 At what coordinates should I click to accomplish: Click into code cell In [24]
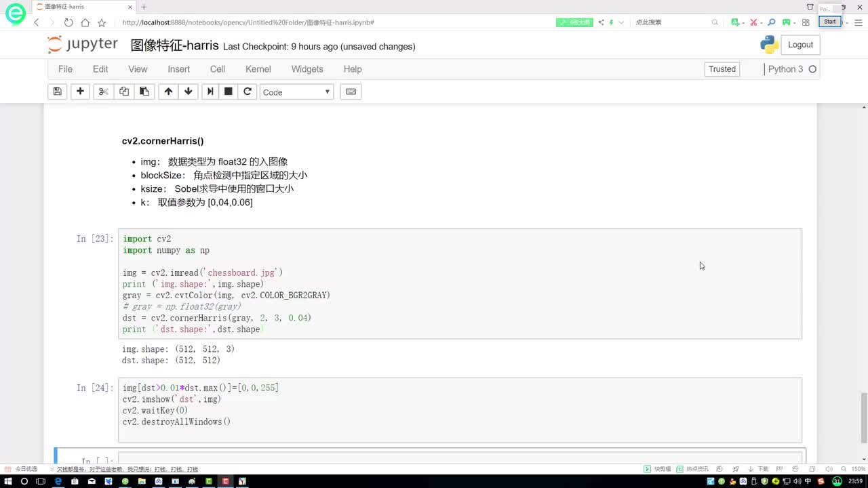[460, 410]
